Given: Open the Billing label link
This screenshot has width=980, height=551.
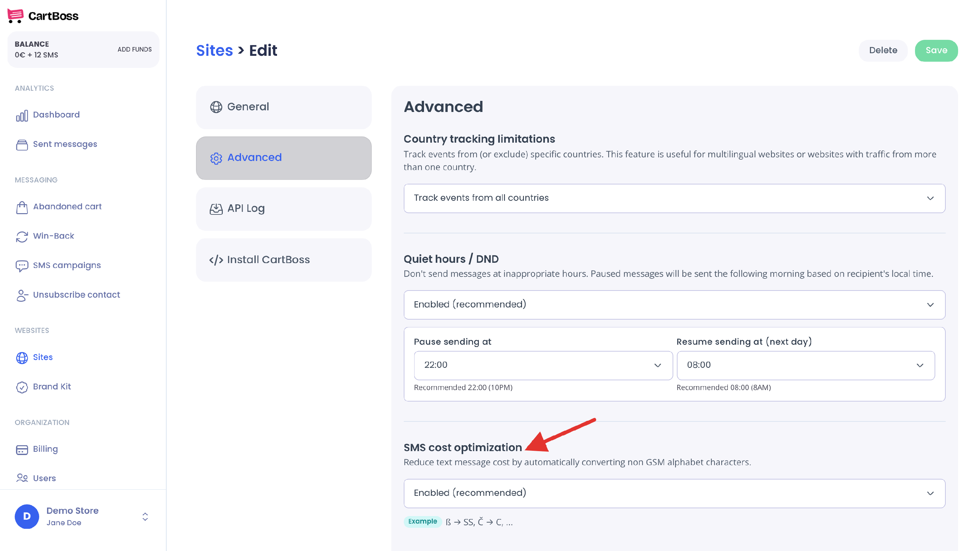Looking at the screenshot, I should pos(45,449).
